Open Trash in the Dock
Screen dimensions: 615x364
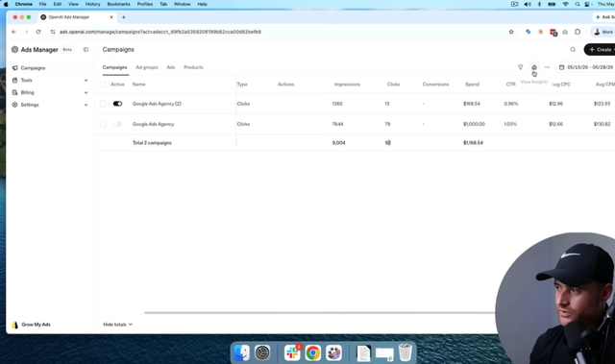[406, 352]
